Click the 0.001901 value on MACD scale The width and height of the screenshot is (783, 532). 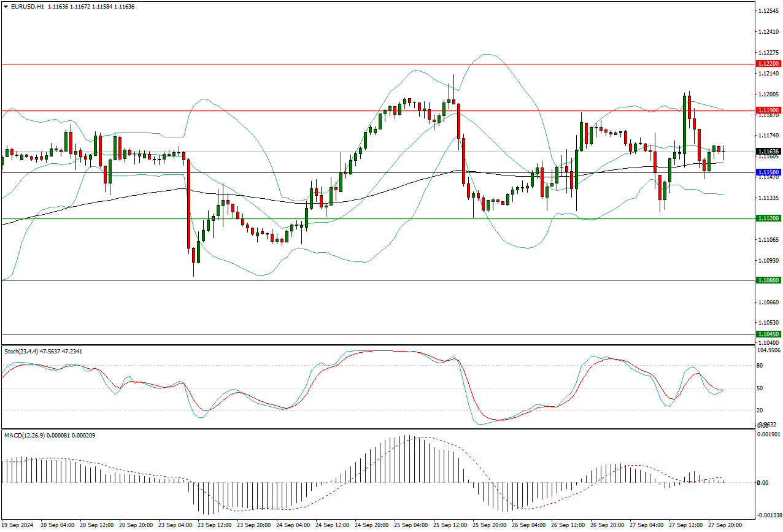coord(768,435)
